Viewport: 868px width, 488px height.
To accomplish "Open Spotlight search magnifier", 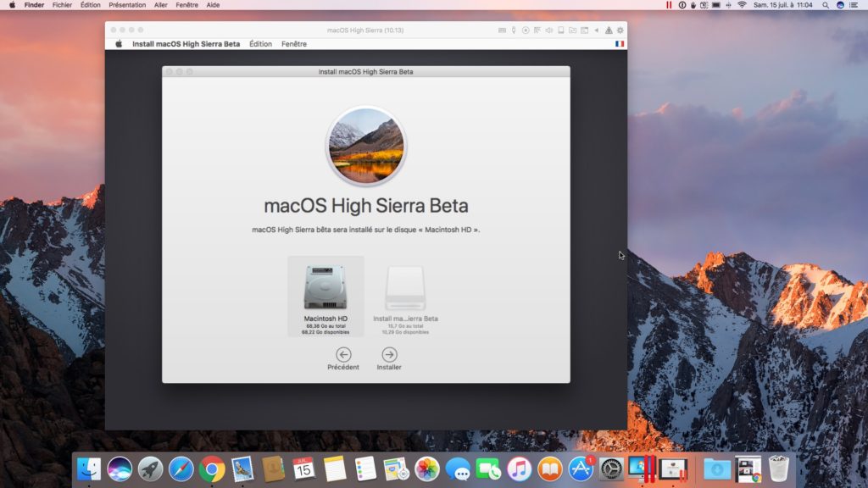I will [826, 5].
